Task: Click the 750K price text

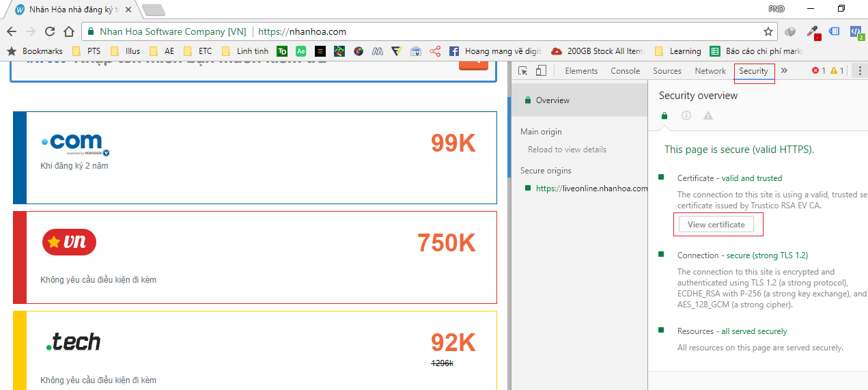Action: point(447,242)
